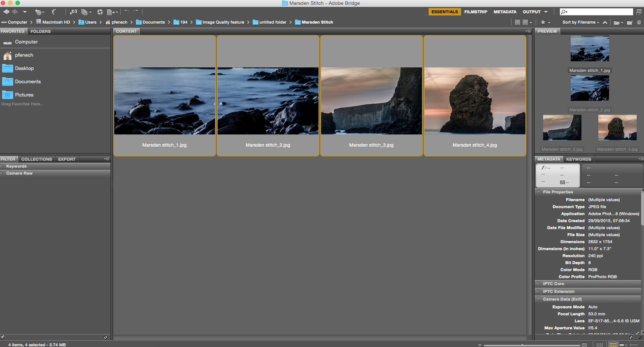Toggle ascending sort order arrow
Viewport: 644px width, 347px height.
(x=605, y=22)
